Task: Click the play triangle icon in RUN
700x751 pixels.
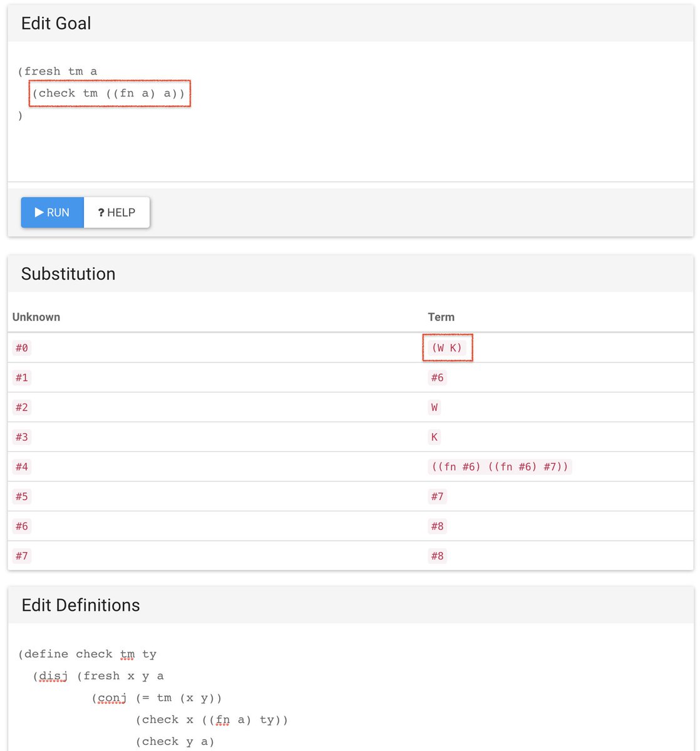Action: 39,212
